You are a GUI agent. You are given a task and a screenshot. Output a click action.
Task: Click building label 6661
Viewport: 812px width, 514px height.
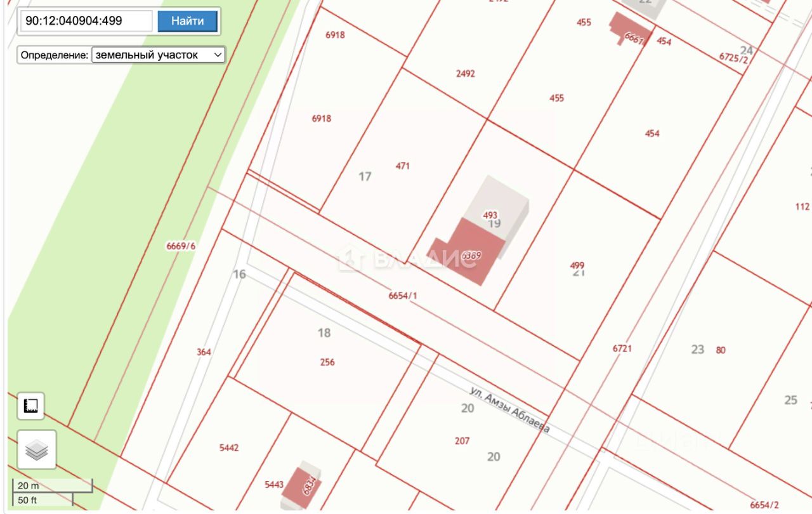click(x=634, y=37)
